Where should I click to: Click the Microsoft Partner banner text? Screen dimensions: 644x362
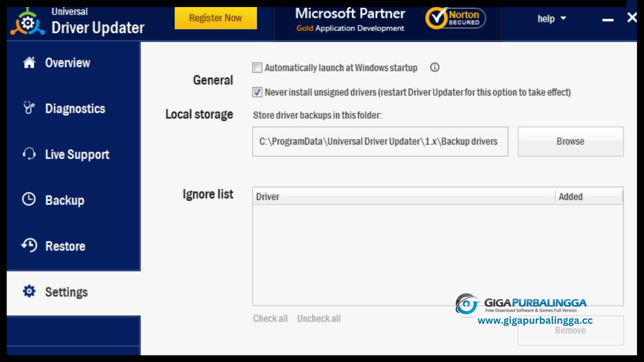[x=350, y=19]
